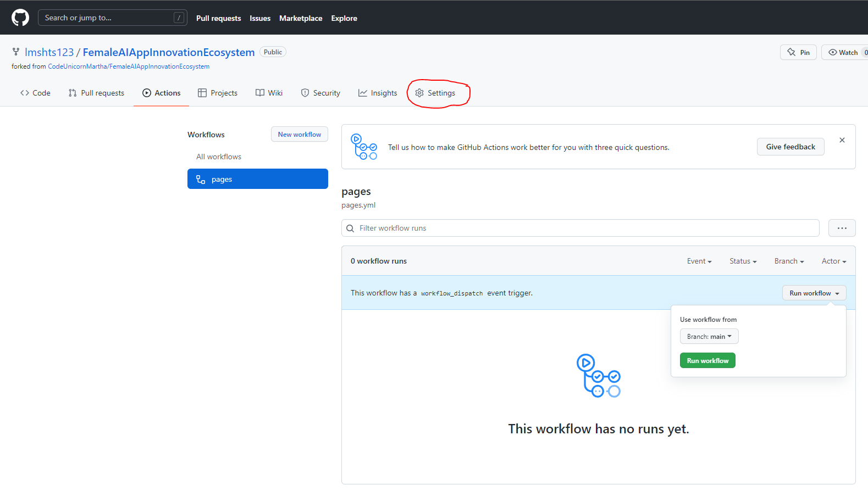Expand the Actor filter dropdown
The height and width of the screenshot is (491, 868).
[x=833, y=261]
